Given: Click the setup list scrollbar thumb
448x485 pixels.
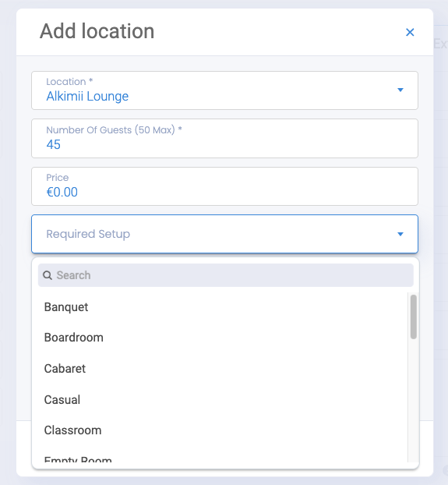Looking at the screenshot, I should (x=414, y=317).
